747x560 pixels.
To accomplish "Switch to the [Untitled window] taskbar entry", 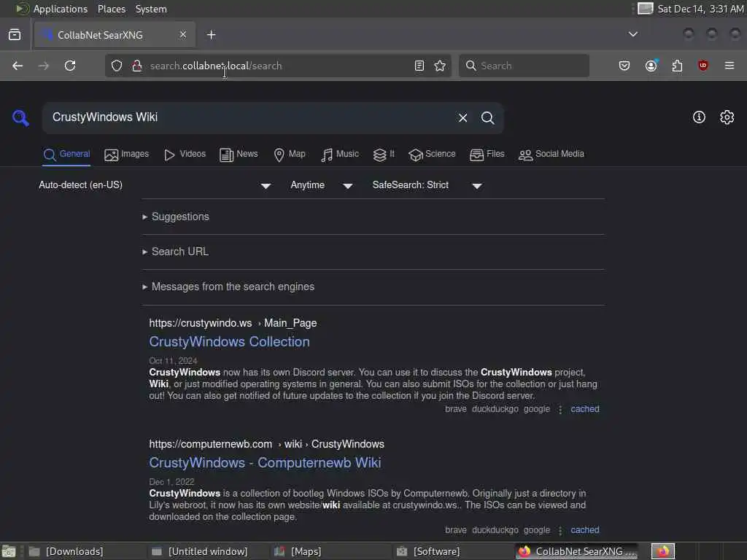I will point(208,551).
